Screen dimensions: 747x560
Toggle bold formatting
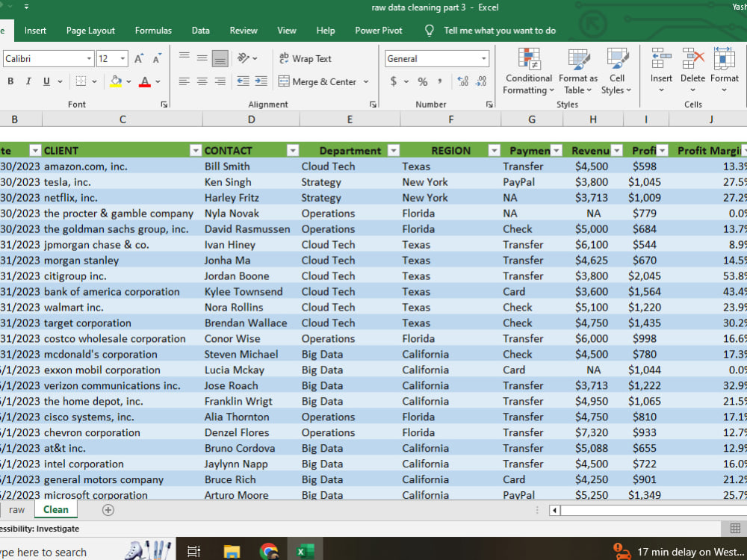tap(10, 81)
